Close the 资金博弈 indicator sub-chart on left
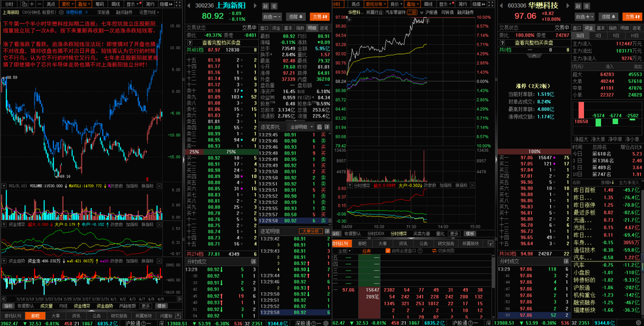This screenshot has width=644, height=326. [159, 224]
